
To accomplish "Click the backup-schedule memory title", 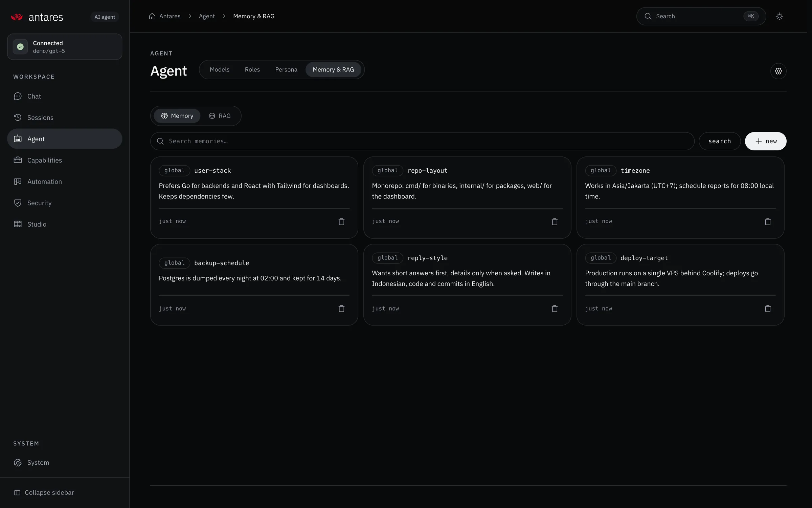I will 222,263.
